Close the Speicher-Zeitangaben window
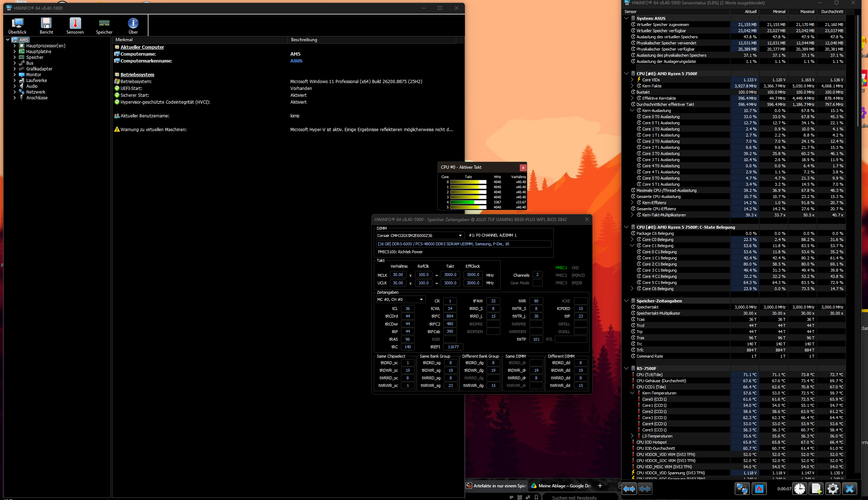Image resolution: width=868 pixels, height=500 pixels. click(587, 219)
